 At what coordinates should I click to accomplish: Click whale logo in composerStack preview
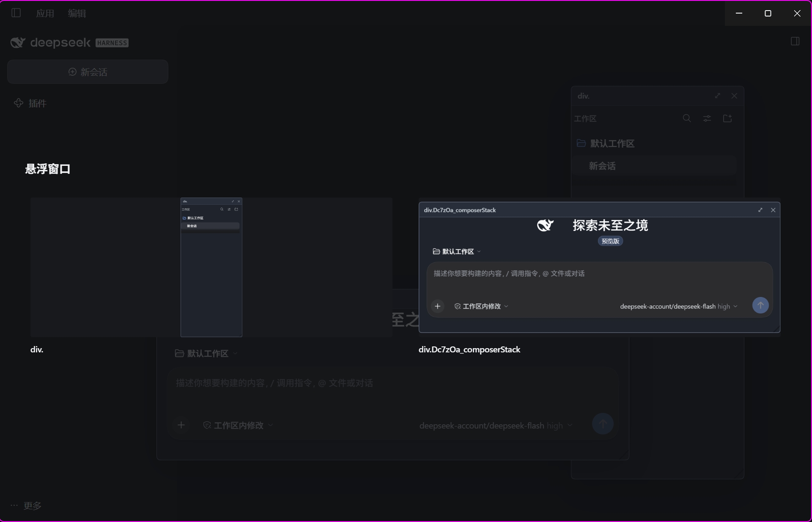[x=545, y=225]
